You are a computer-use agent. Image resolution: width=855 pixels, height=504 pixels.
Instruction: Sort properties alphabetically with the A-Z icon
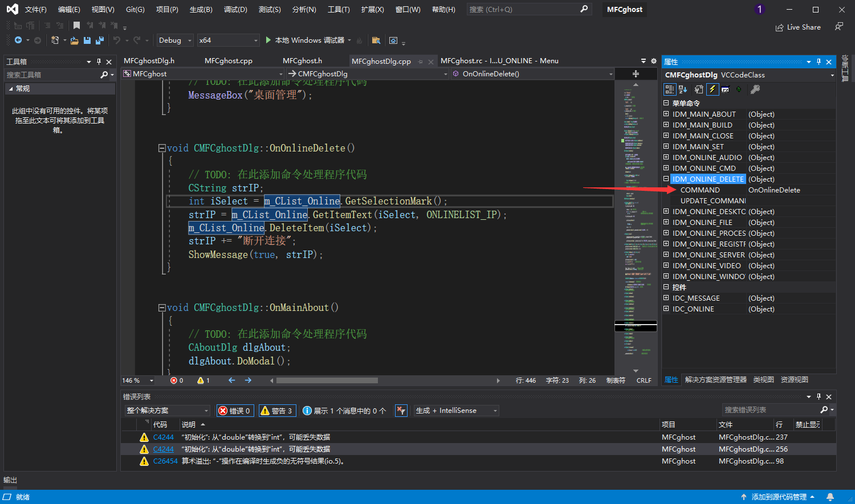683,89
